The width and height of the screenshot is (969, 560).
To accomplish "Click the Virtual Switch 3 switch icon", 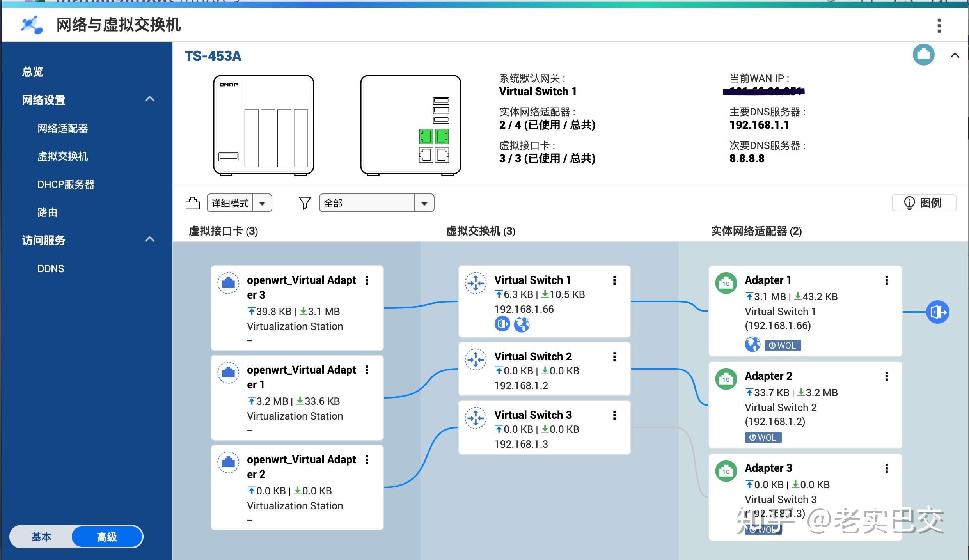I will [x=476, y=418].
